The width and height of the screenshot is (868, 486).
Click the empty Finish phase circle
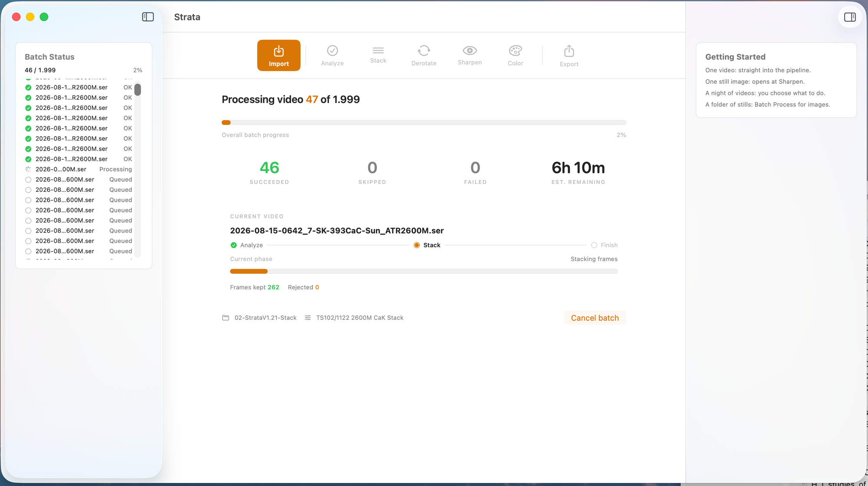pyautogui.click(x=594, y=245)
